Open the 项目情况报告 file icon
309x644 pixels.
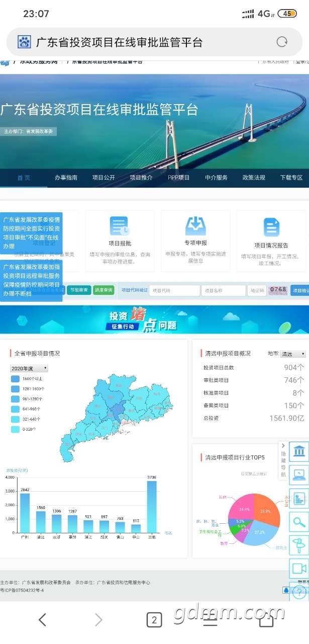[x=271, y=227]
